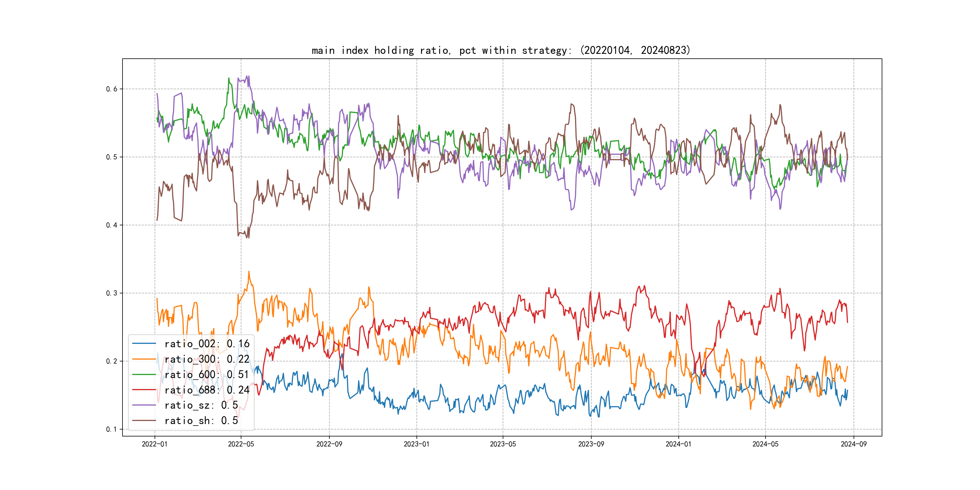Click the chart title text
The width and height of the screenshot is (980, 490).
pyautogui.click(x=501, y=50)
